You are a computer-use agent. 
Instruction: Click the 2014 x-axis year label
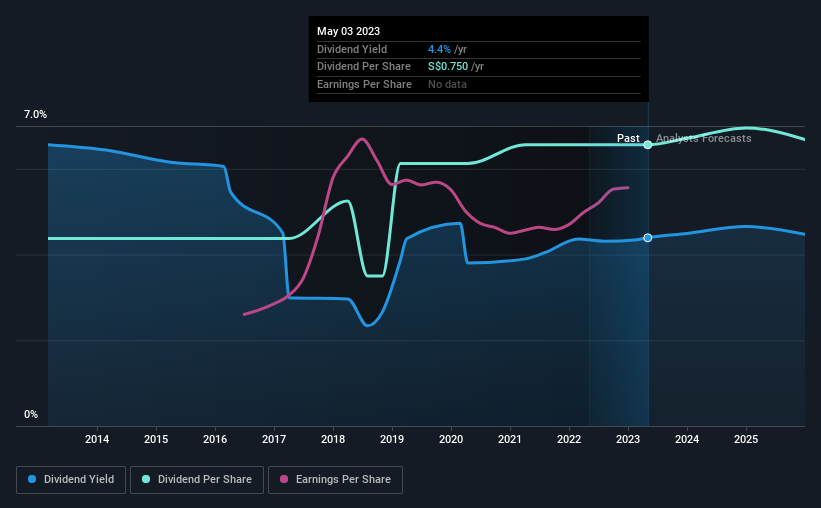point(97,439)
